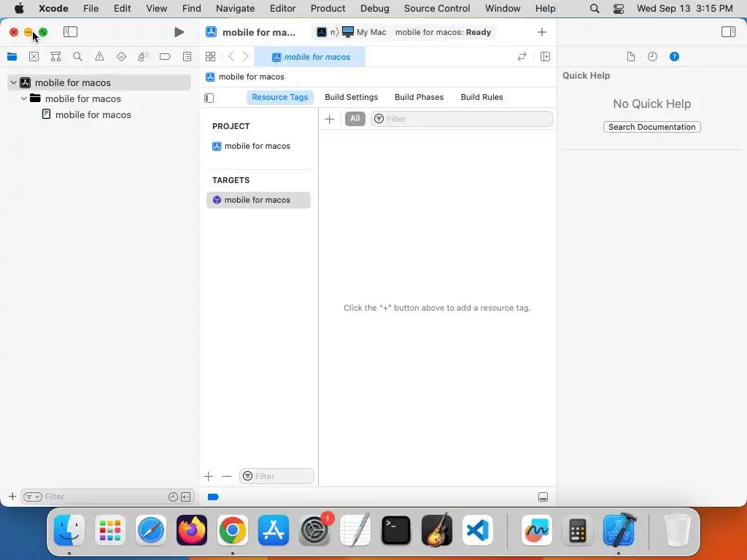Select mobile for macos under PROJECT
The width and height of the screenshot is (747, 560).
258,146
